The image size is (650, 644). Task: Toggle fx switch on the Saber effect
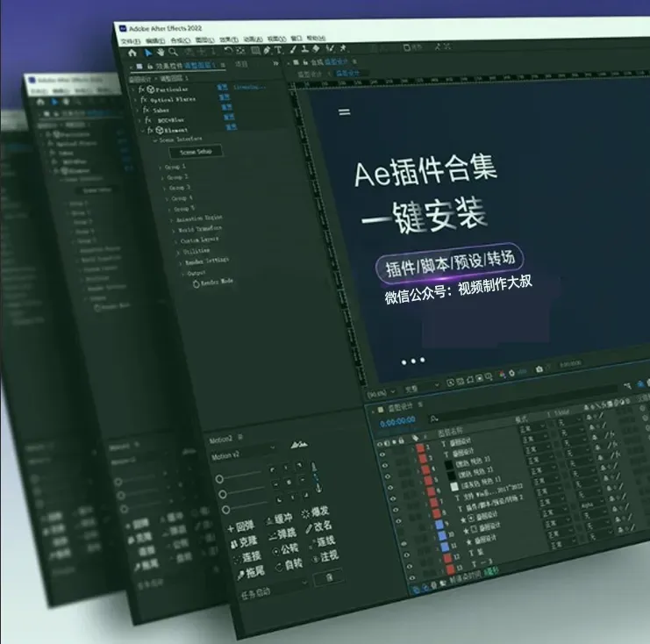pos(146,110)
